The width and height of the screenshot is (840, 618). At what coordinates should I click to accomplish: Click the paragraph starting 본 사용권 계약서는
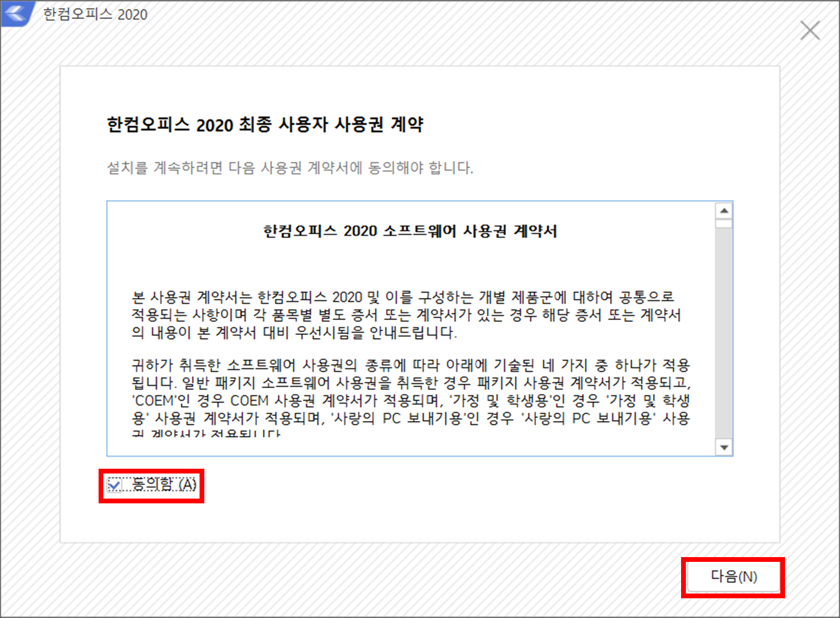pos(406,315)
